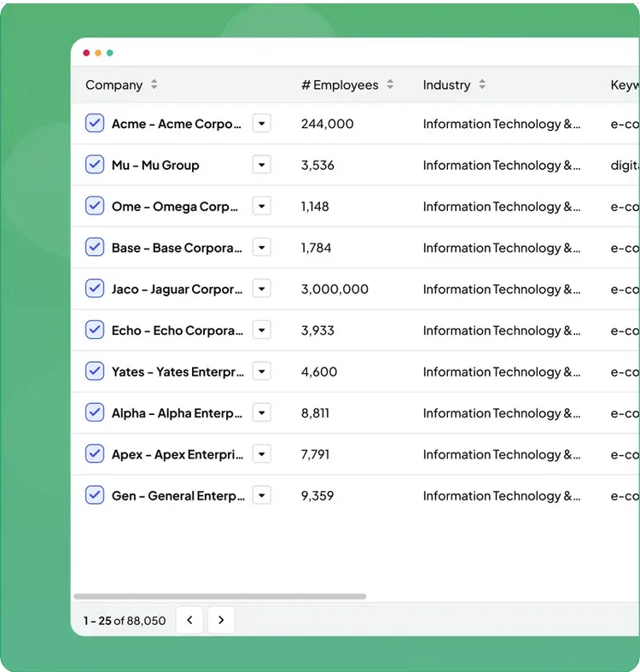Select company name Acme – Acme Corpo…
Screen dimensions: 640x672
[x=177, y=124]
